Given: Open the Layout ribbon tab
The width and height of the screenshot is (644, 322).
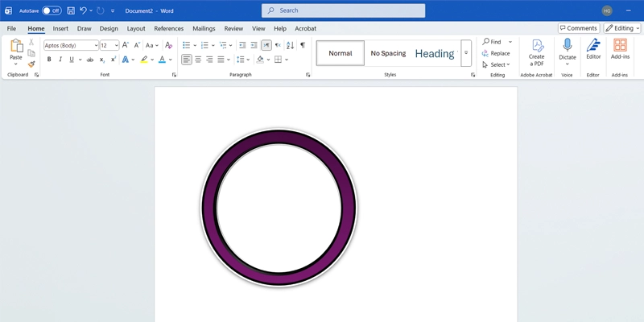Looking at the screenshot, I should coord(136,28).
